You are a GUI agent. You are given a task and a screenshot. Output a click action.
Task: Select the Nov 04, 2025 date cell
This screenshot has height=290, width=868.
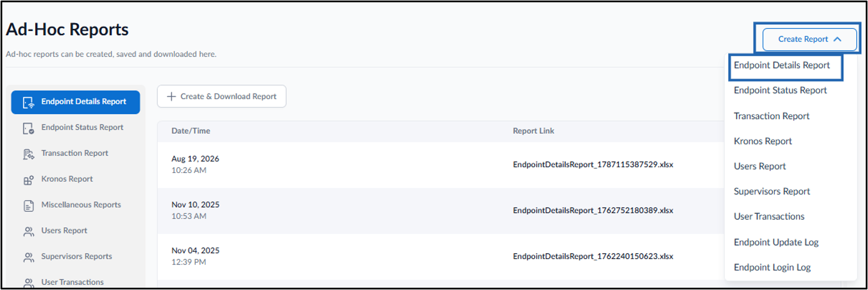(195, 251)
